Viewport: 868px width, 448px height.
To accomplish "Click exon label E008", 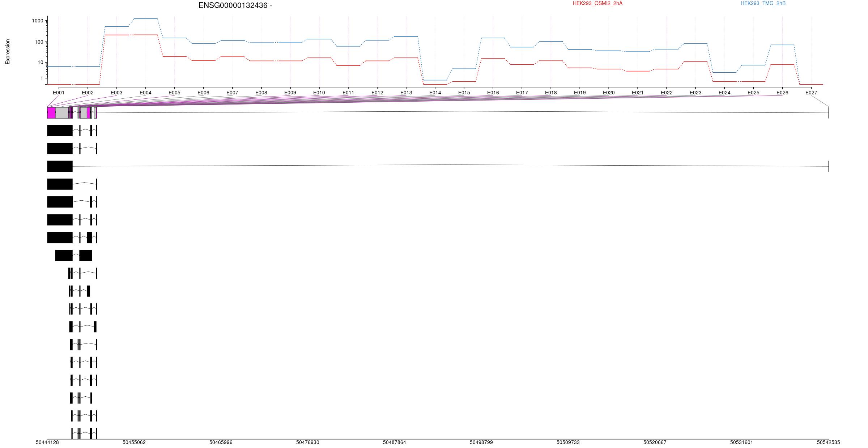I will click(261, 93).
